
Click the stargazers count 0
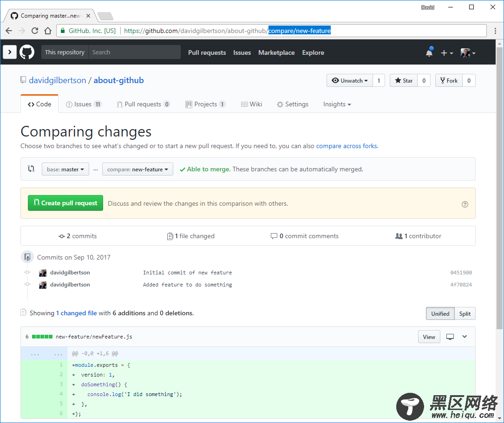(x=424, y=81)
